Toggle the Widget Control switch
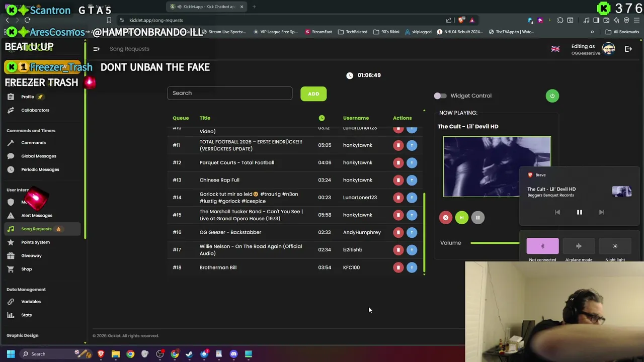 [440, 96]
